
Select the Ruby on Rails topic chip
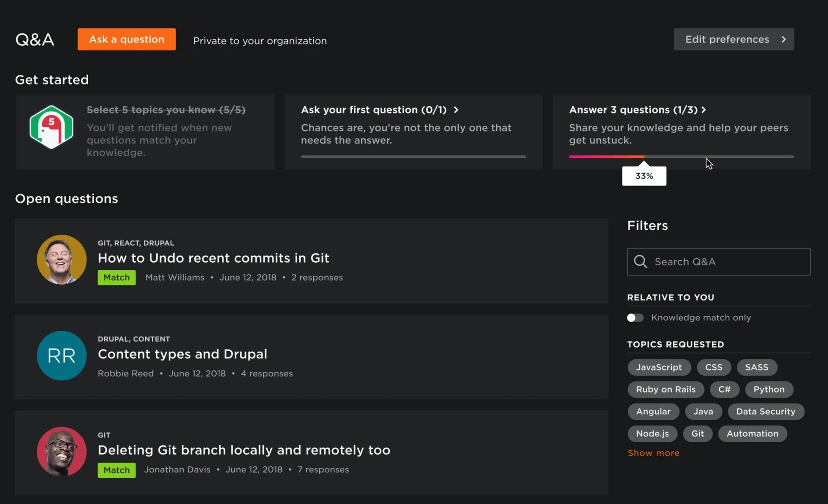tap(665, 389)
